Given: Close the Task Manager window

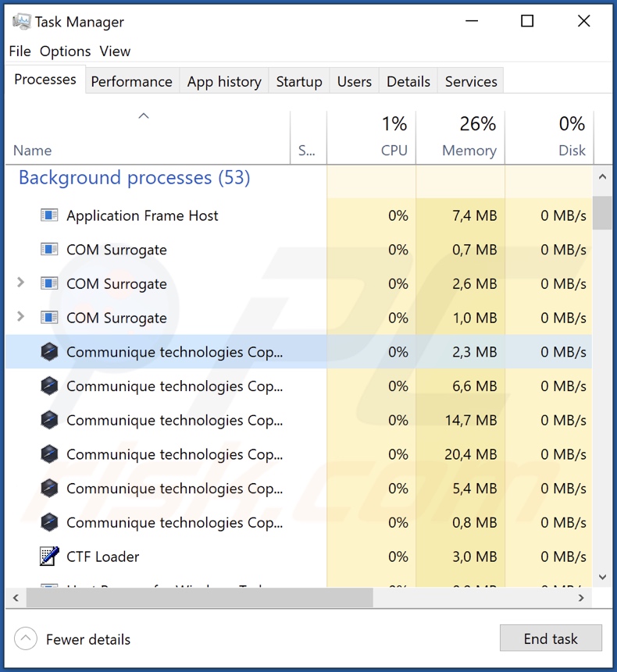Looking at the screenshot, I should click(x=583, y=20).
